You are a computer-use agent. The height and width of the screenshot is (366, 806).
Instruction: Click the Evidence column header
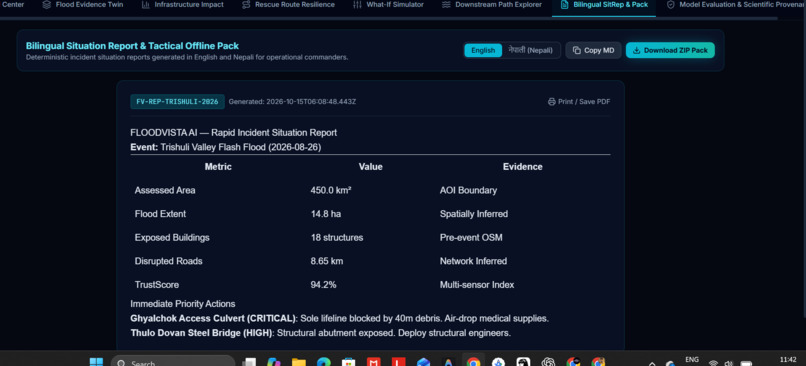(523, 167)
